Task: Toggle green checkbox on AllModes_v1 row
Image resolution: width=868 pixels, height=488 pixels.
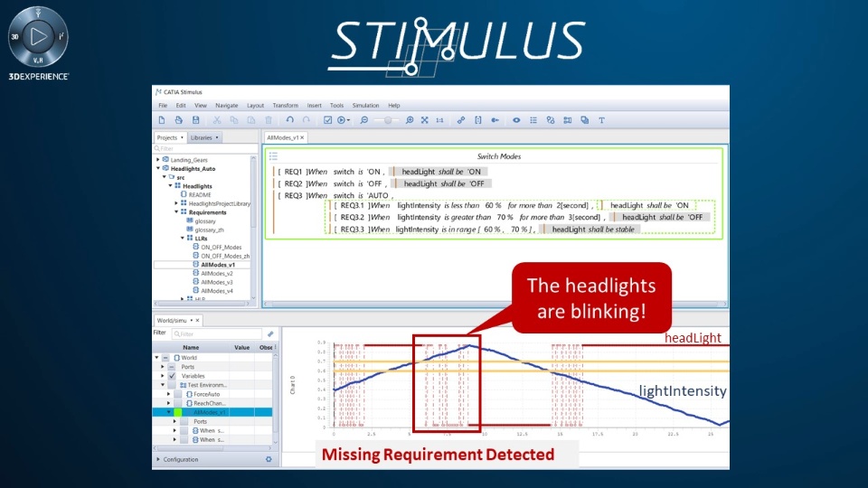Action: click(178, 412)
